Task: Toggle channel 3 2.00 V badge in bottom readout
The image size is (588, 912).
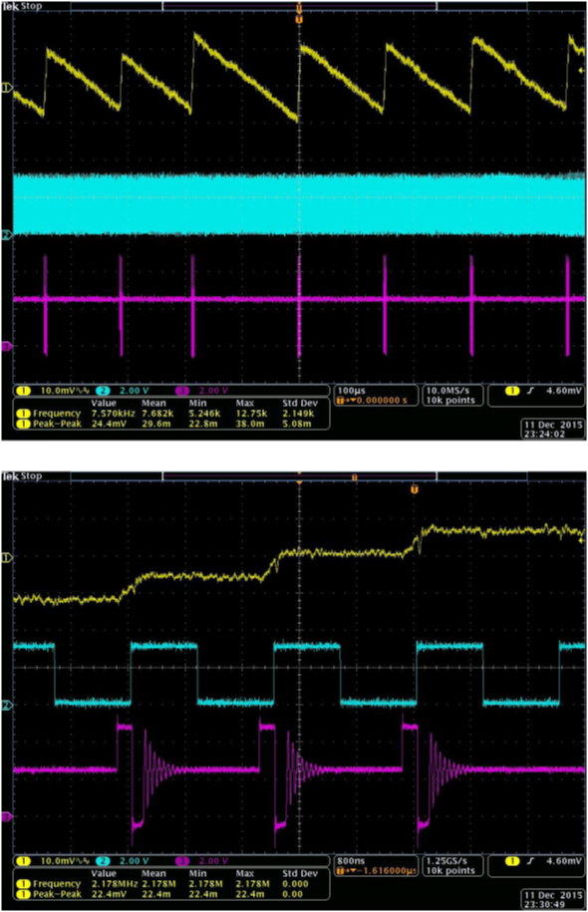Action: click(202, 861)
